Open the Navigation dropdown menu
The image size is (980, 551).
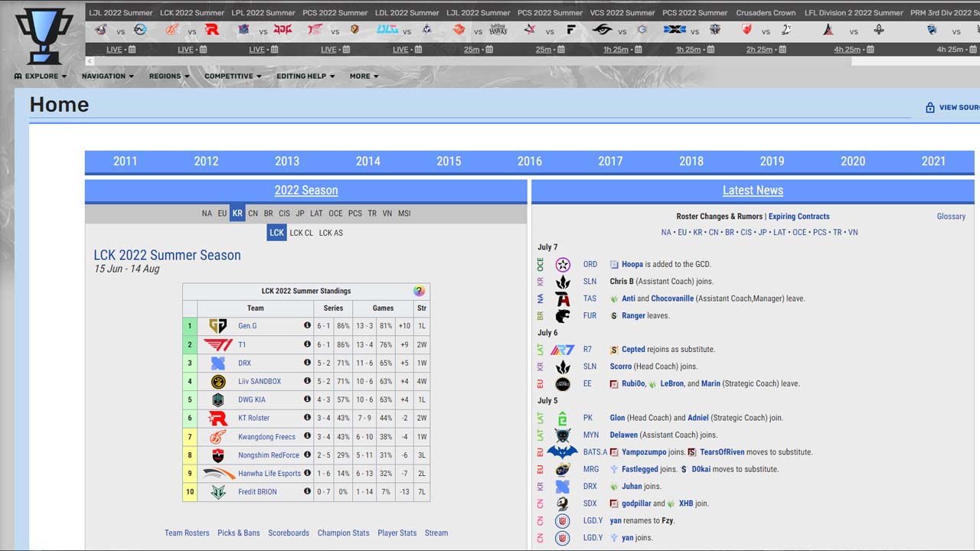[108, 76]
